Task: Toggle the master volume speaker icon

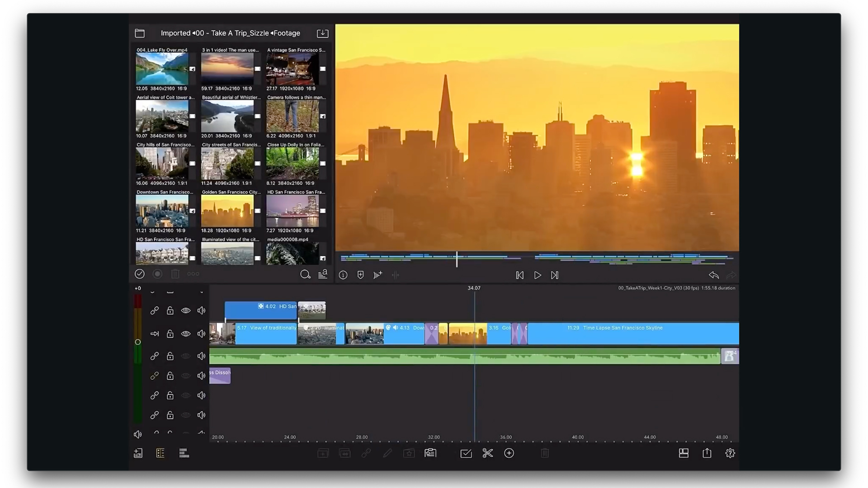Action: (x=138, y=435)
